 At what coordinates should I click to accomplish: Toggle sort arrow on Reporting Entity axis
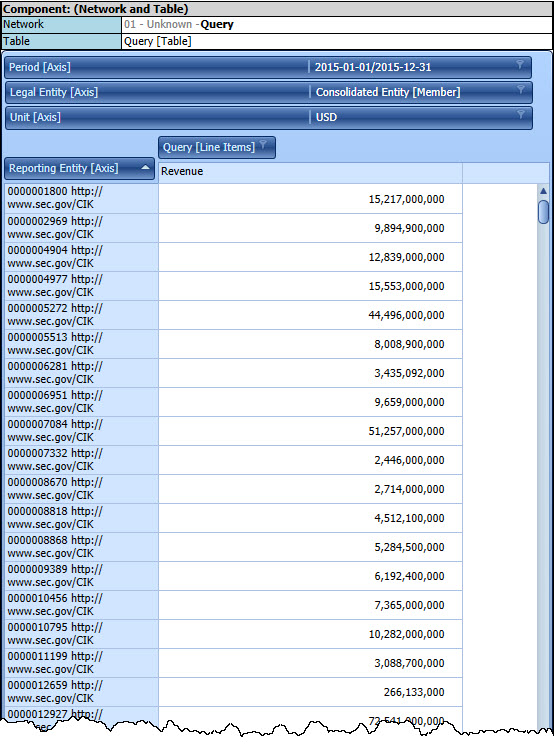[x=145, y=168]
